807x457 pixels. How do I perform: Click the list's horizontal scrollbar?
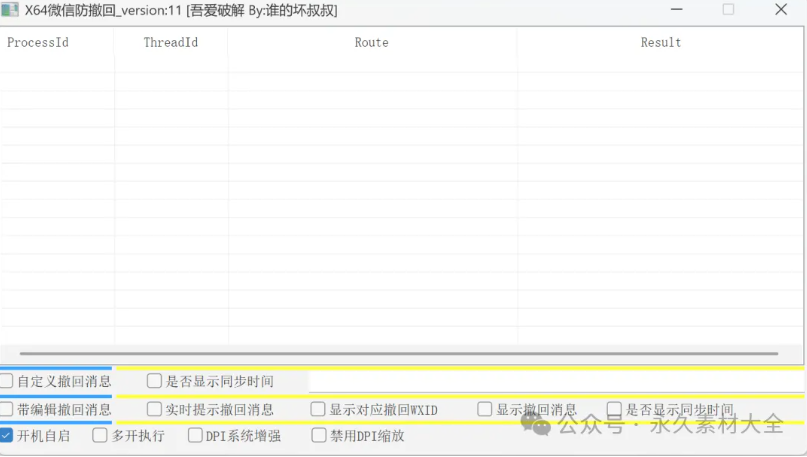[399, 354]
